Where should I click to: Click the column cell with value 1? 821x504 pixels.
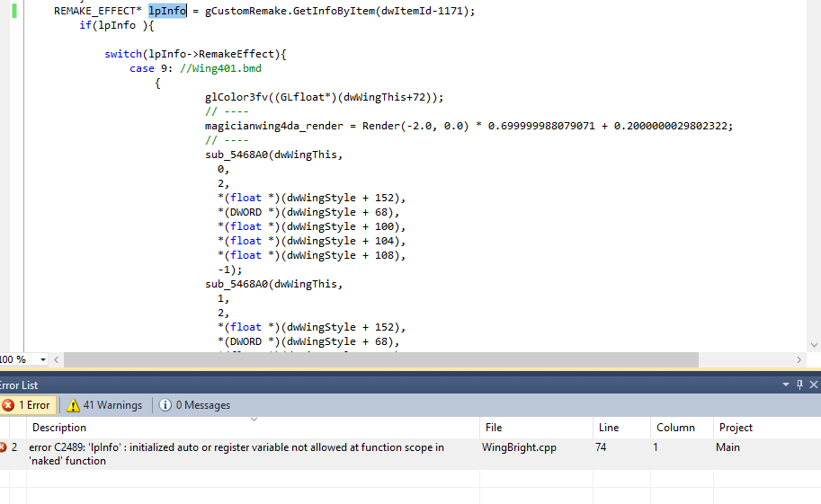pyautogui.click(x=655, y=447)
